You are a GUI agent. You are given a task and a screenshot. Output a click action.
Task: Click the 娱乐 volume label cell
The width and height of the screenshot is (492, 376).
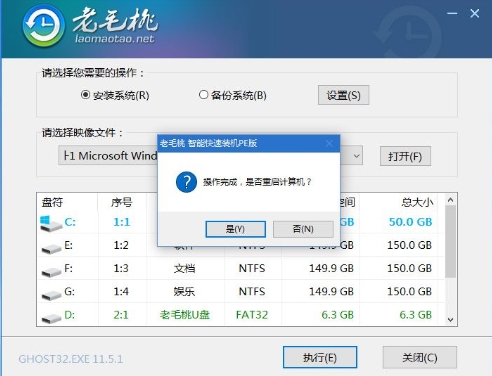[x=184, y=292]
